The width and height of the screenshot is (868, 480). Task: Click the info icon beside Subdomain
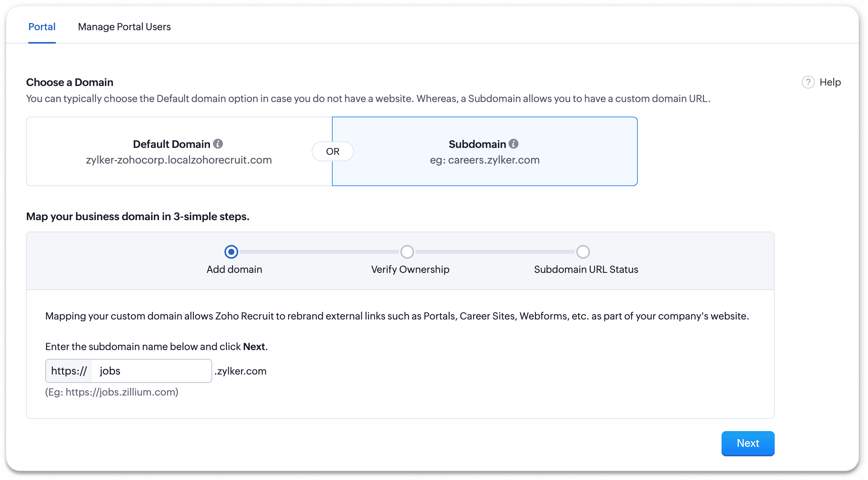click(514, 144)
